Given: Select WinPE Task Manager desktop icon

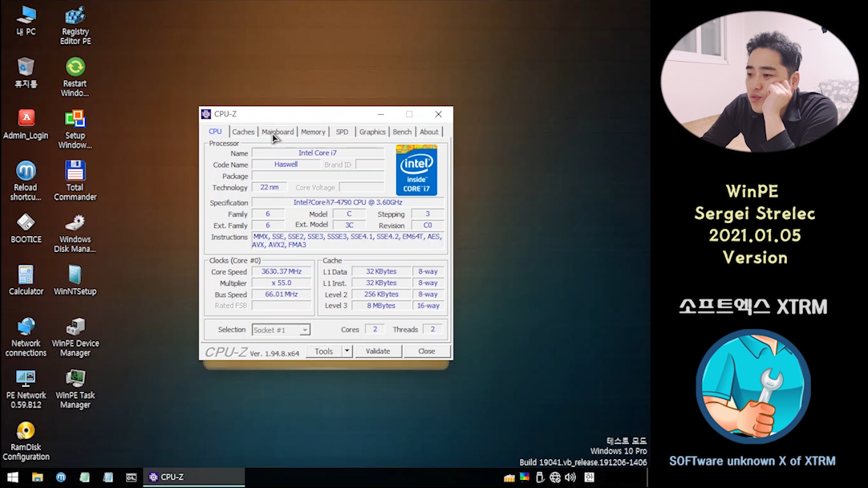Looking at the screenshot, I should [75, 388].
